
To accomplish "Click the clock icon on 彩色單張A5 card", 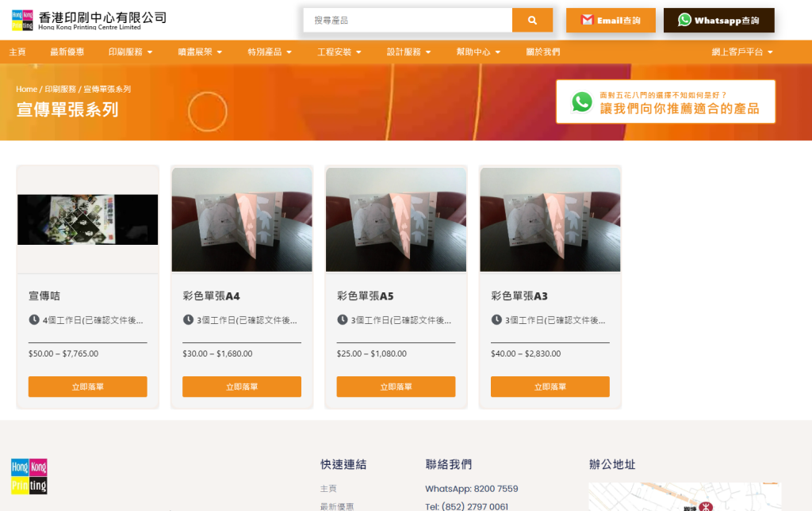I will point(343,320).
